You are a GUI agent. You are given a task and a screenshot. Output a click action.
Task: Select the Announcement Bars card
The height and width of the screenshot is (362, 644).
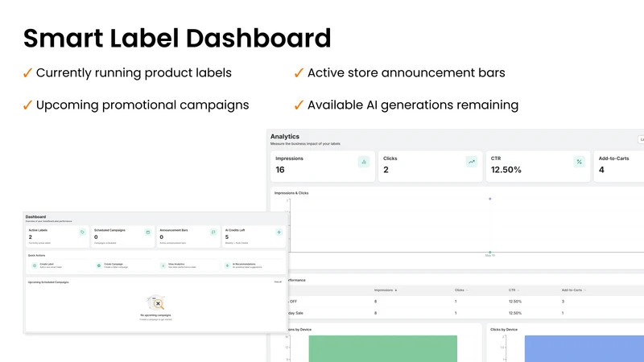click(188, 237)
